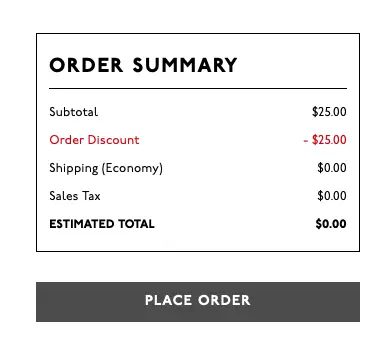Click the Sales Tax label
Viewport: 371px width, 360px height.
tap(75, 196)
